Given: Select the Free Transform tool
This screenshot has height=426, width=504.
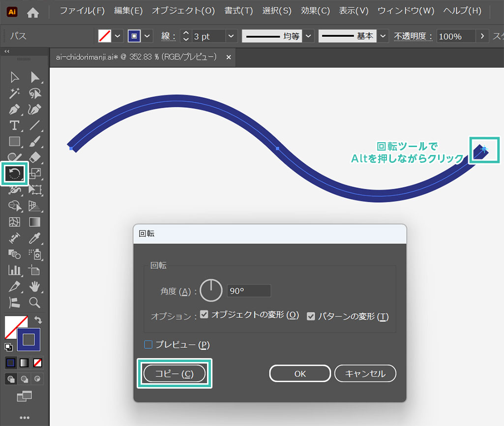Looking at the screenshot, I should pos(35,190).
